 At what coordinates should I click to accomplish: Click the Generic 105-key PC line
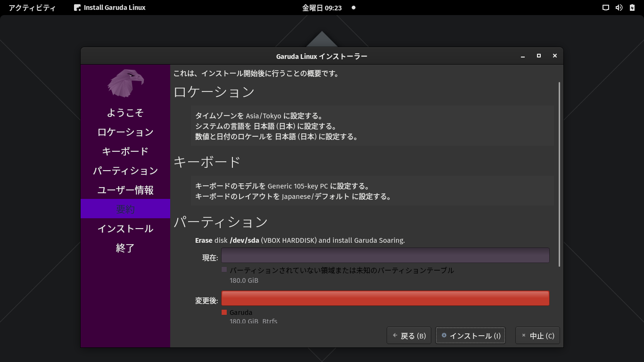click(282, 186)
